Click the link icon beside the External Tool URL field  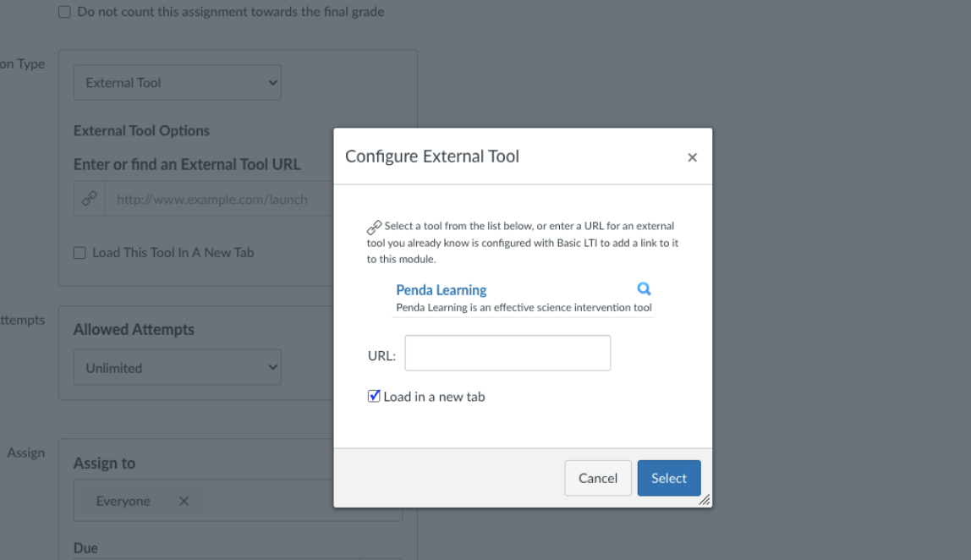pos(89,198)
